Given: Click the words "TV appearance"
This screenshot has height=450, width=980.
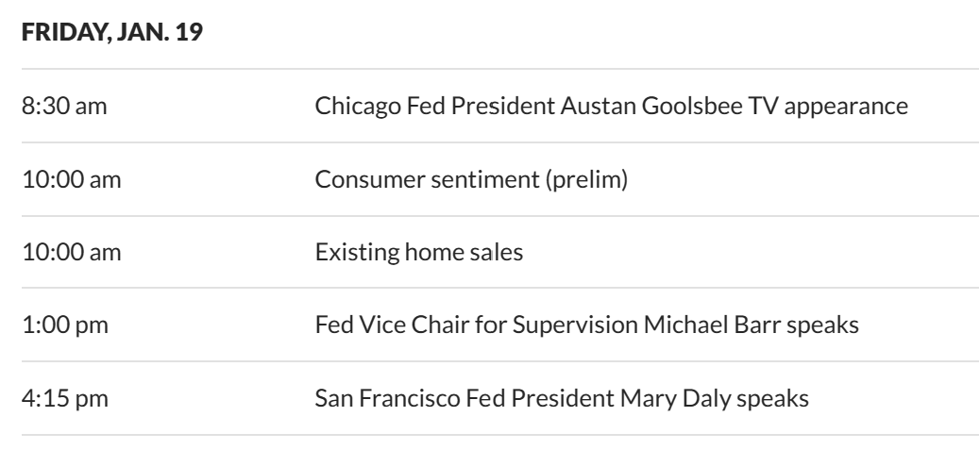Looking at the screenshot, I should (847, 106).
